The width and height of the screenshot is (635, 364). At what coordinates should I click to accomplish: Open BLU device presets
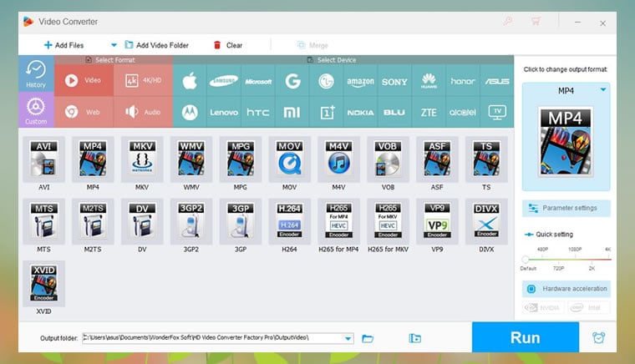point(394,112)
